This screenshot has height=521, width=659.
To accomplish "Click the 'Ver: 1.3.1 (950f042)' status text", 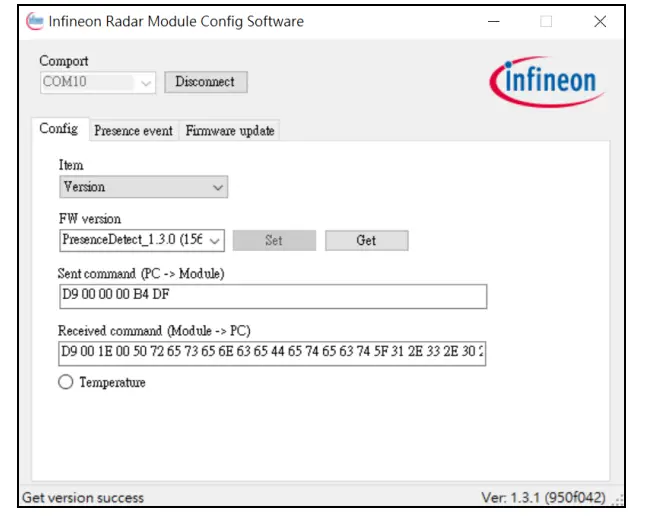I will pos(543,498).
